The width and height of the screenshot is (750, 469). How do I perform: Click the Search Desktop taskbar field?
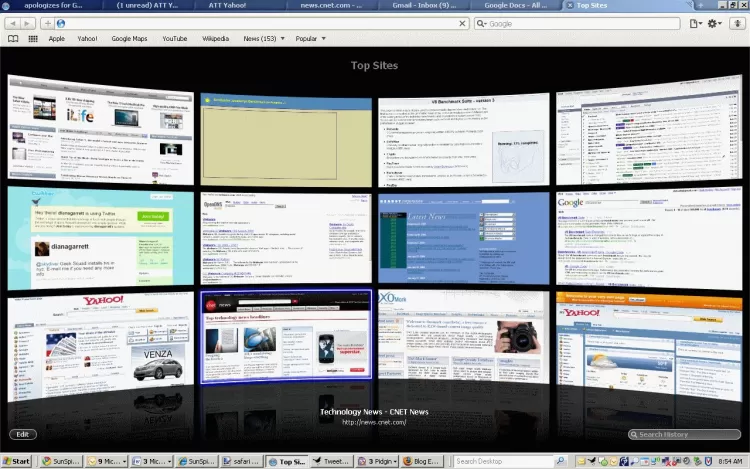pos(504,461)
